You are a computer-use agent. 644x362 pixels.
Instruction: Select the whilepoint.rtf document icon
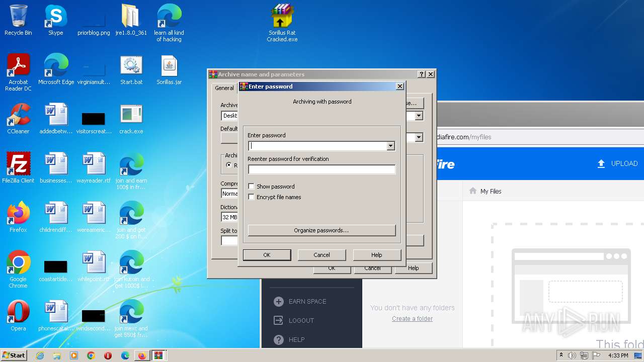click(94, 266)
